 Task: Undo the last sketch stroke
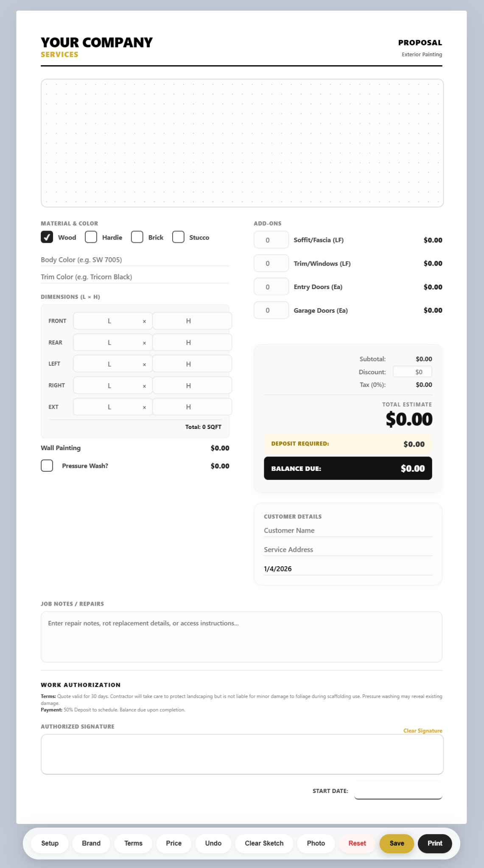[213, 843]
